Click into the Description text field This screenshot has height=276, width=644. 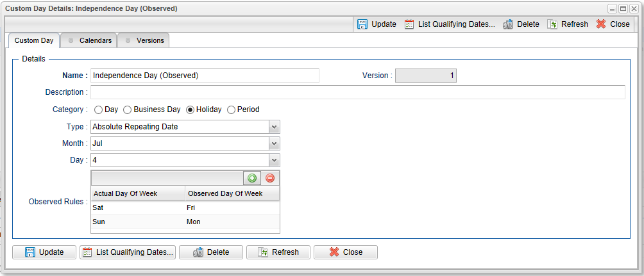(x=357, y=92)
